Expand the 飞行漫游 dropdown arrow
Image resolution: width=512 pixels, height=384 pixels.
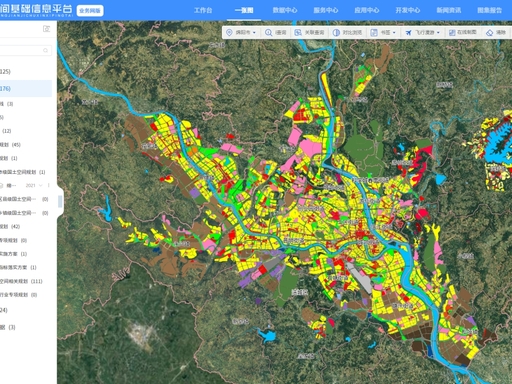(438, 33)
